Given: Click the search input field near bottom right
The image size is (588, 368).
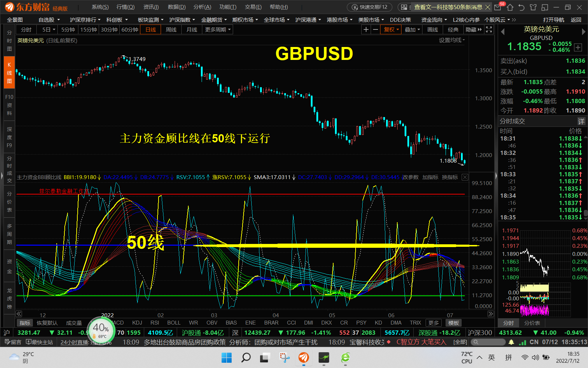Looking at the screenshot, I should [488, 342].
